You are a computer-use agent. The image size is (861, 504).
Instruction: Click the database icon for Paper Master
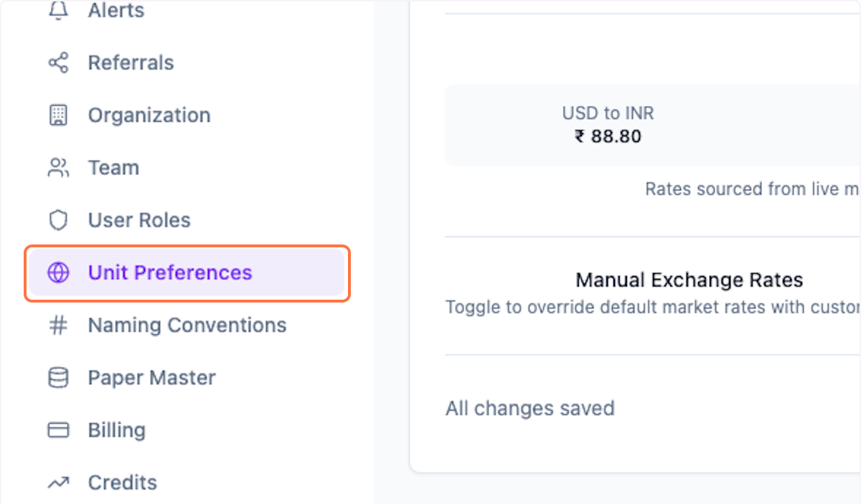pyautogui.click(x=58, y=378)
